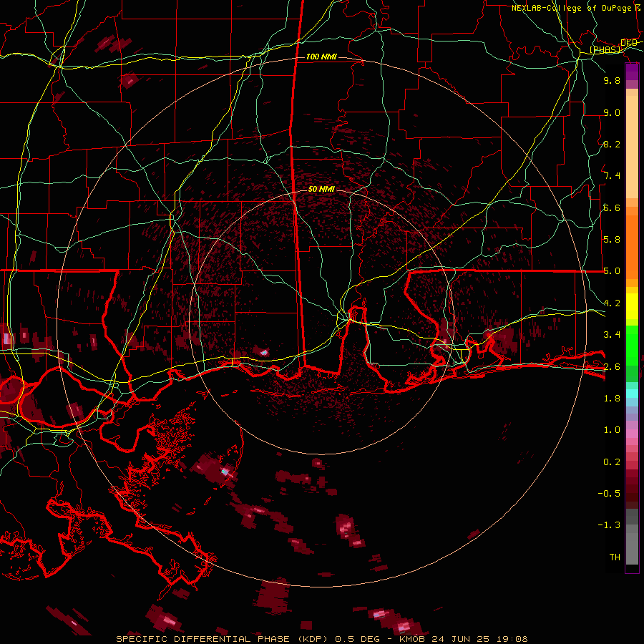The width and height of the screenshot is (644, 644).
Task: Click the 7.4 scale value
Action: click(x=612, y=176)
